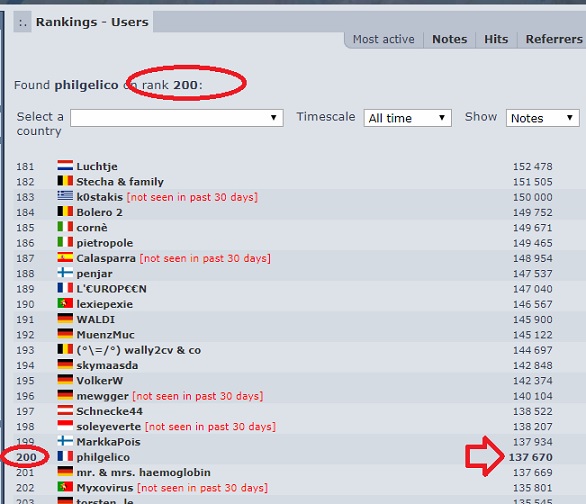Switch to the Hits tab
This screenshot has height=504, width=586.
point(496,39)
